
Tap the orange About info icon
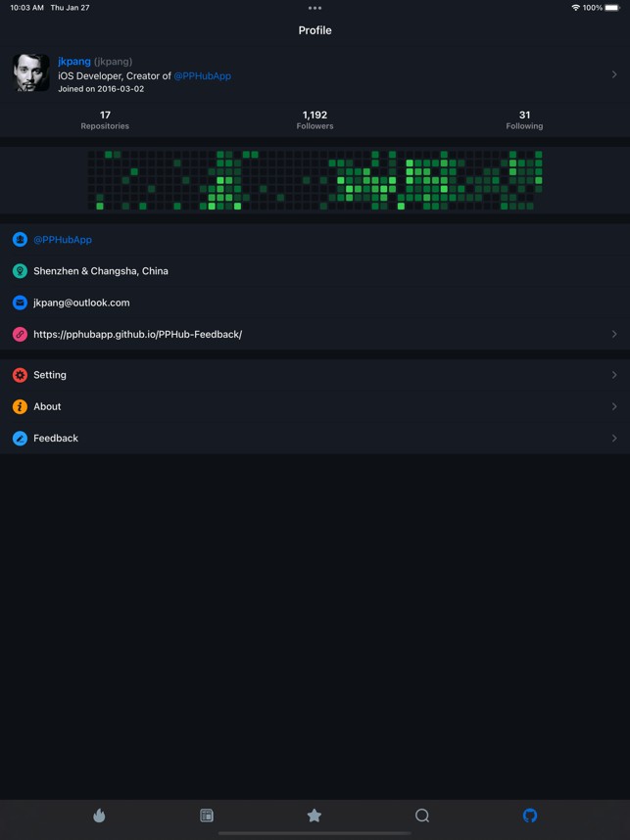20,406
